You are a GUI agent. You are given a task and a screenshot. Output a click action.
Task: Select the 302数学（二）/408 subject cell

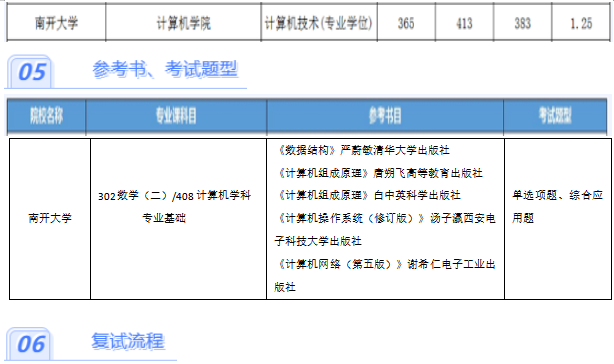(174, 206)
